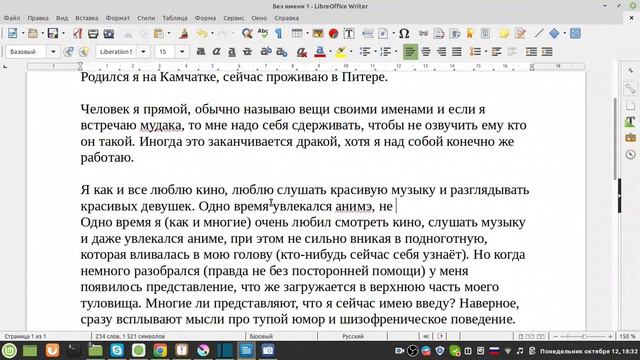Open the undo history dropdown arrow
The image size is (640, 360).
pos(211,33)
